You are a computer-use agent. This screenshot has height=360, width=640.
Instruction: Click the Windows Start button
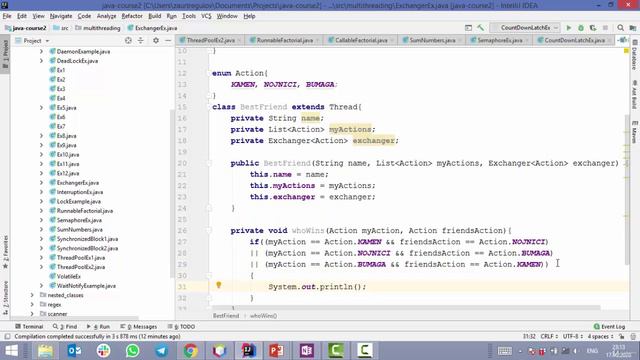11,351
